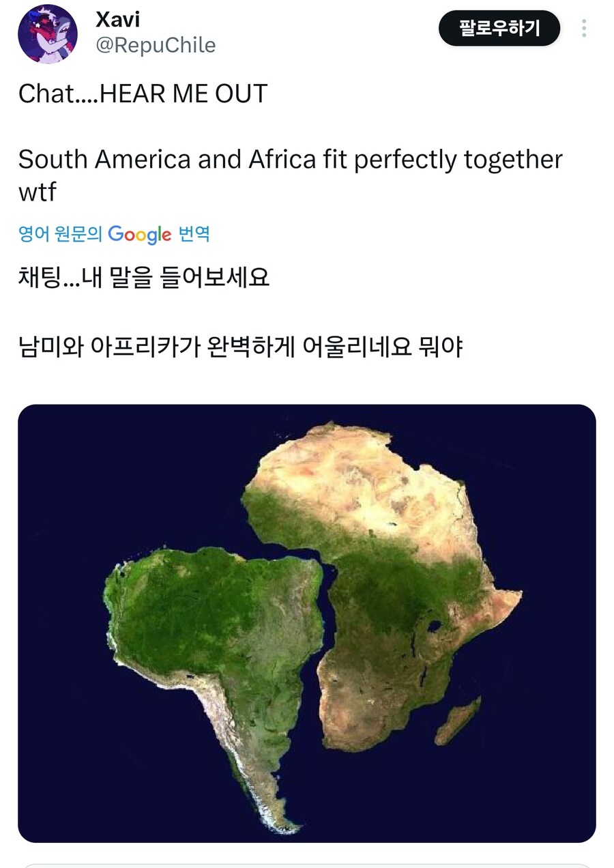Click the Google logo in translation line
The width and height of the screenshot is (614, 868).
(x=139, y=235)
